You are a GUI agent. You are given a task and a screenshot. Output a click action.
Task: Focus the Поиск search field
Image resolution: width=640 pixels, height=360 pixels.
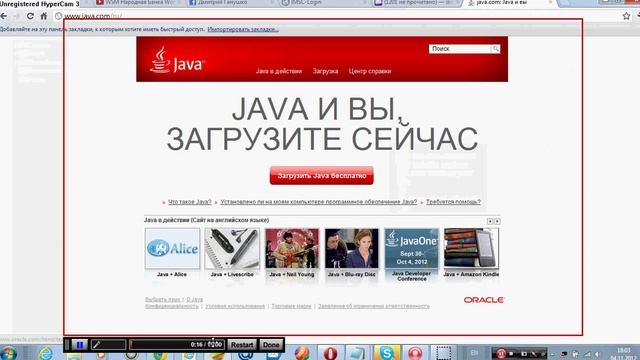pos(460,49)
